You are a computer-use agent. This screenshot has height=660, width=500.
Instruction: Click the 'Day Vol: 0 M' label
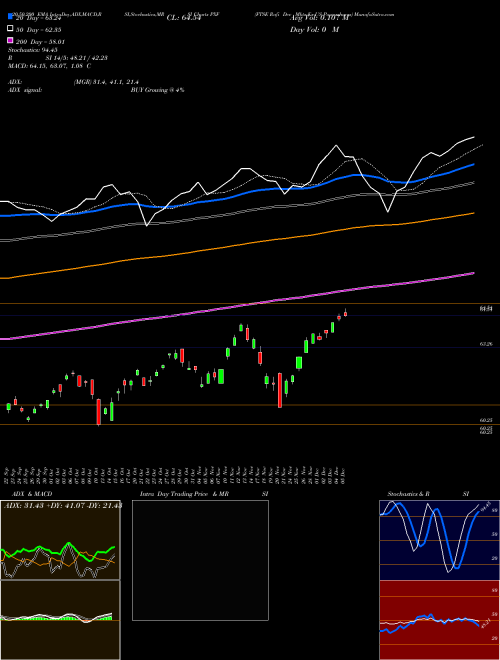click(314, 29)
